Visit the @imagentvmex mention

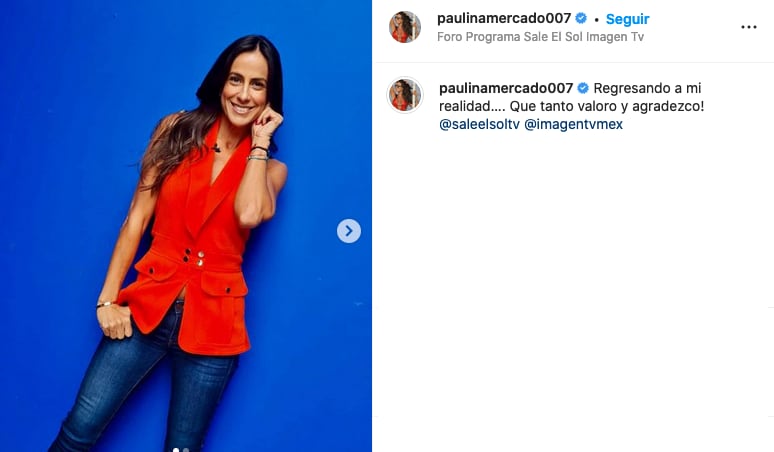pos(573,124)
